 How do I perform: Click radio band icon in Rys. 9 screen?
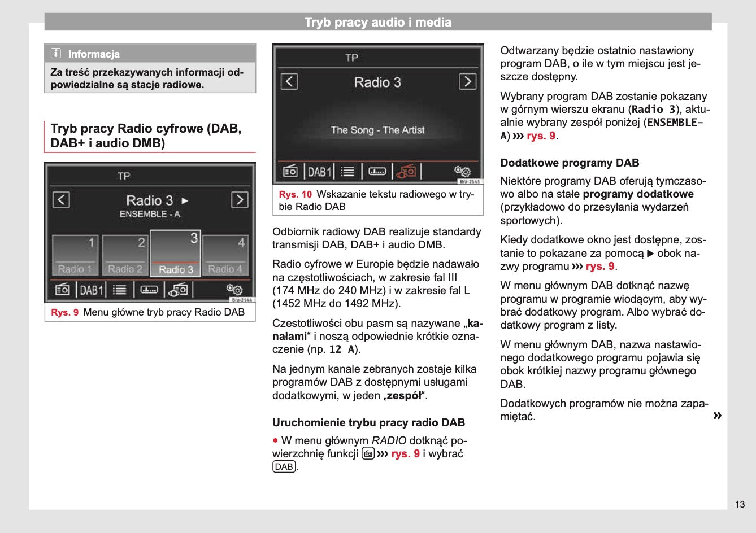click(62, 290)
